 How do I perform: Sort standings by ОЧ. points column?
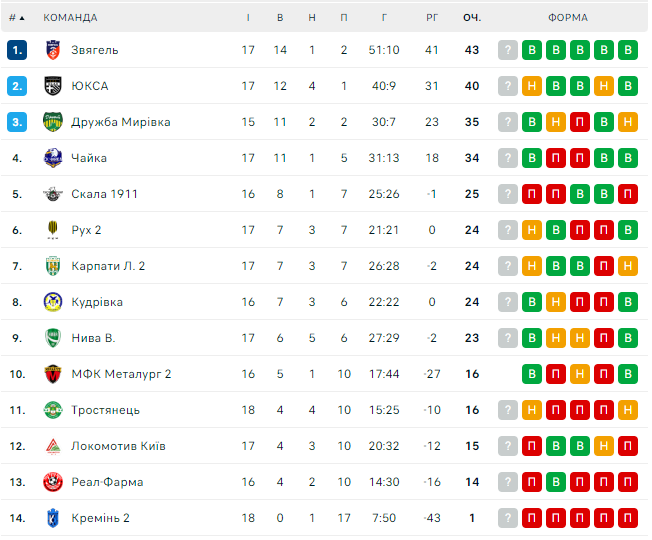[x=472, y=17]
